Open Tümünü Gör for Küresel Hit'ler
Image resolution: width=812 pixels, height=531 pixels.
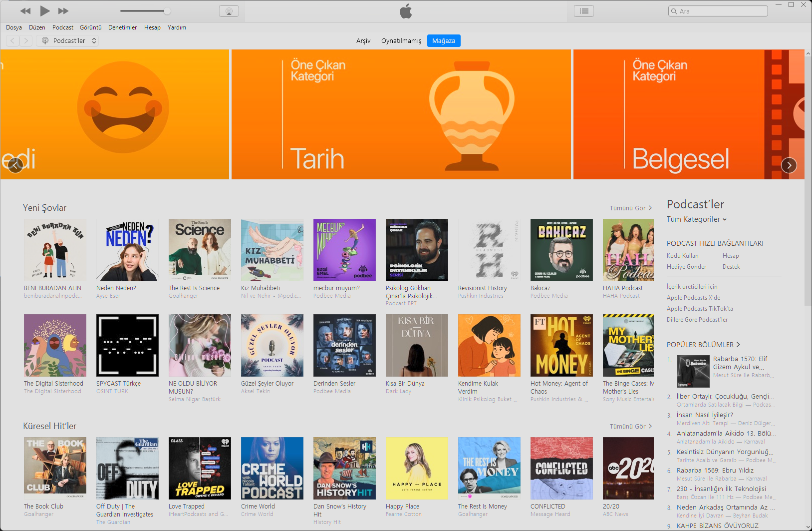[x=631, y=427]
